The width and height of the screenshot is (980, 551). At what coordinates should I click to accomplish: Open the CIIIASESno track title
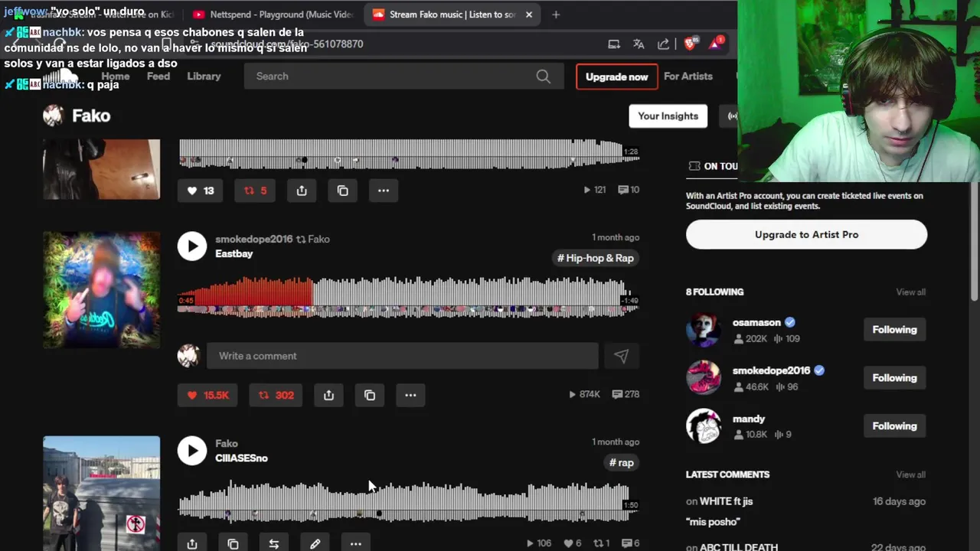coord(241,458)
